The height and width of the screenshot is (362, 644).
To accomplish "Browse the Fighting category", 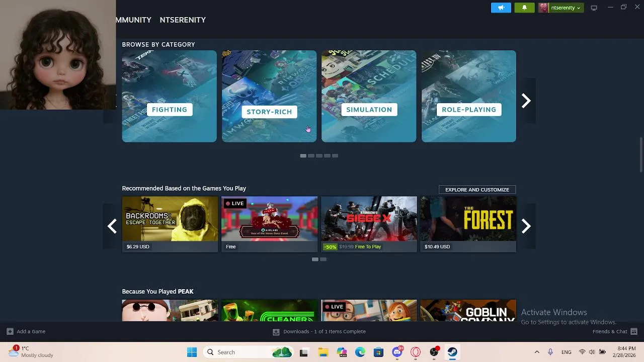I will click(x=169, y=96).
